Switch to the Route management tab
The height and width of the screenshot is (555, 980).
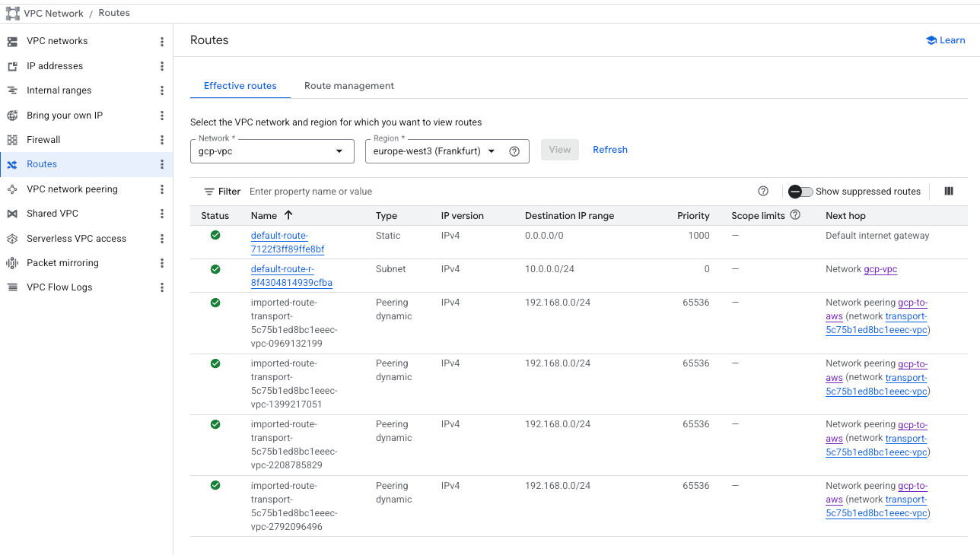[x=349, y=86]
